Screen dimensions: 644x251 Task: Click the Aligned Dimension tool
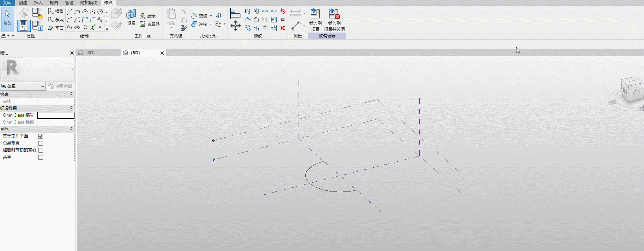(x=296, y=25)
